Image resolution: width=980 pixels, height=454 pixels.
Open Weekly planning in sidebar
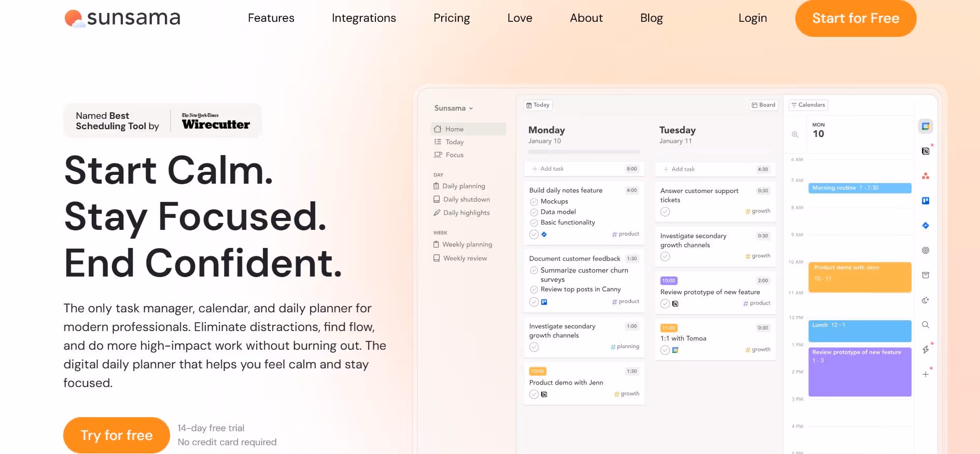point(463,244)
